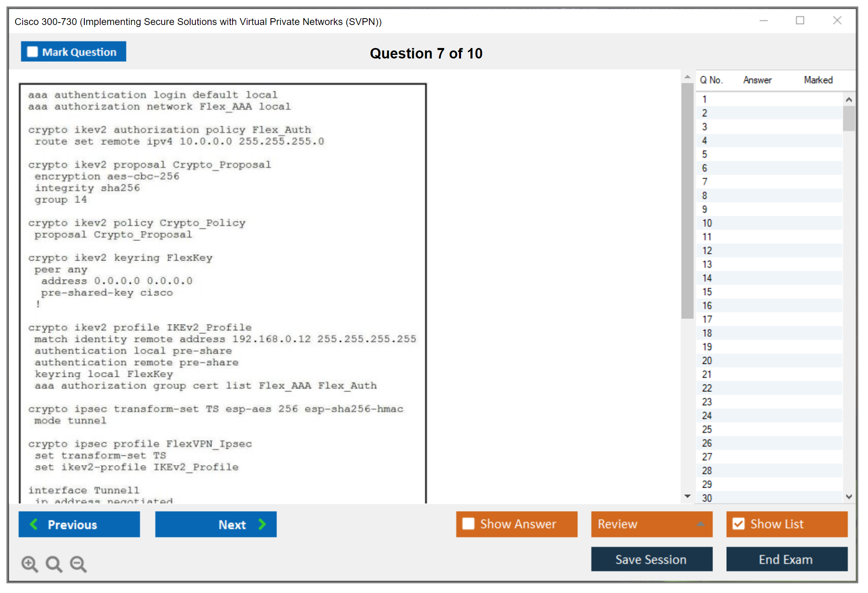This screenshot has height=593, width=868.
Task: Click the green left chevron on Previous
Action: (34, 524)
